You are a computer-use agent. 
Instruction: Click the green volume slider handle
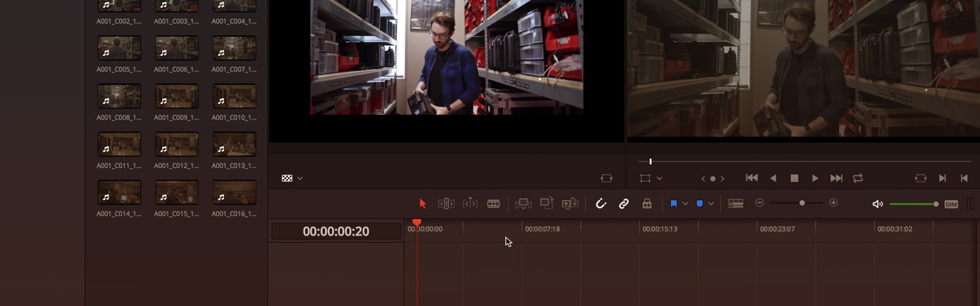pyautogui.click(x=936, y=204)
